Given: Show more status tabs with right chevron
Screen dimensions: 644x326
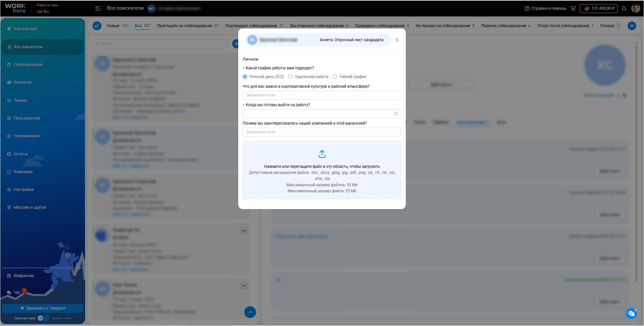Looking at the screenshot, I should coord(619,26).
